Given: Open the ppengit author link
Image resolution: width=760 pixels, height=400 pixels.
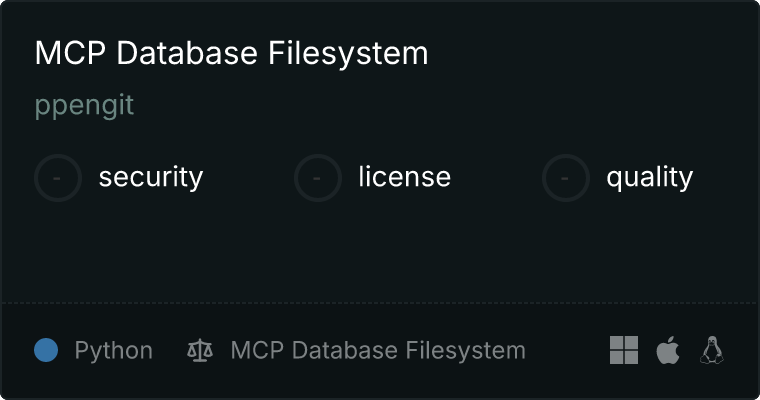Looking at the screenshot, I should point(84,106).
